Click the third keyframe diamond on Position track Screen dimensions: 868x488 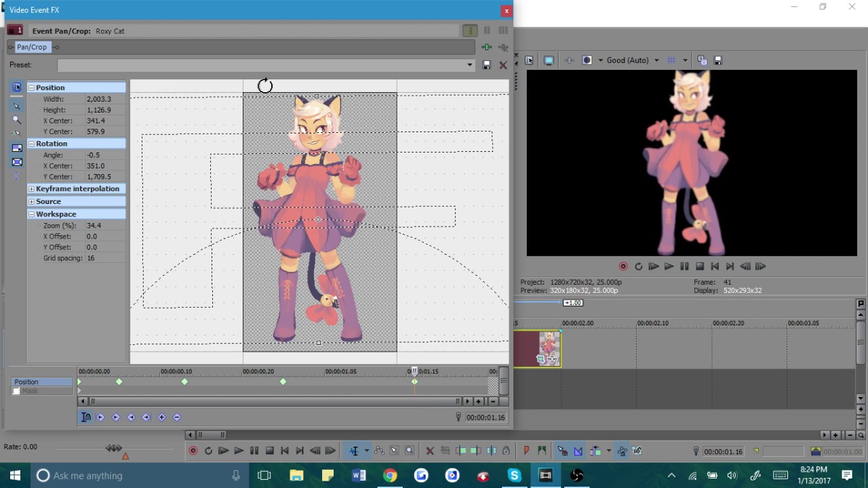coord(184,382)
